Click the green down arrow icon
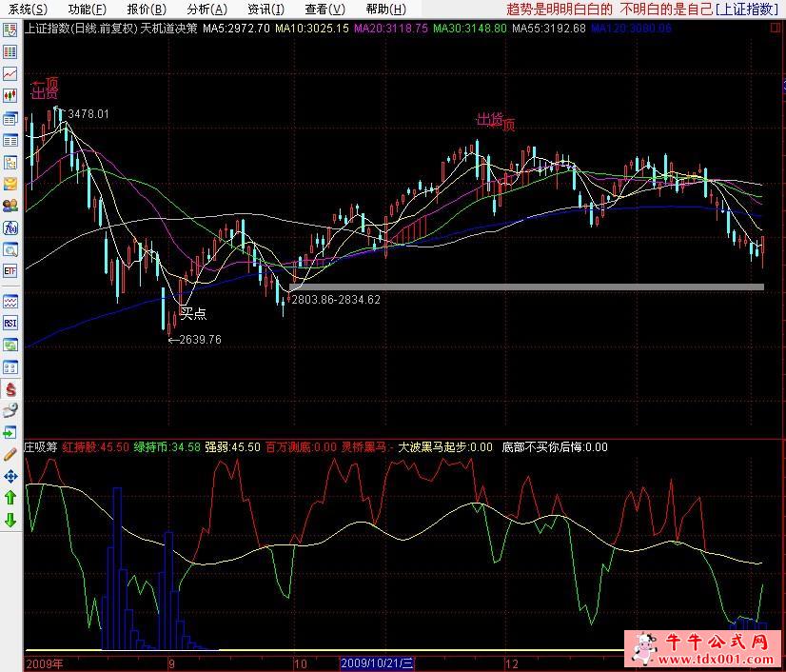Image resolution: width=786 pixels, height=672 pixels. click(10, 520)
